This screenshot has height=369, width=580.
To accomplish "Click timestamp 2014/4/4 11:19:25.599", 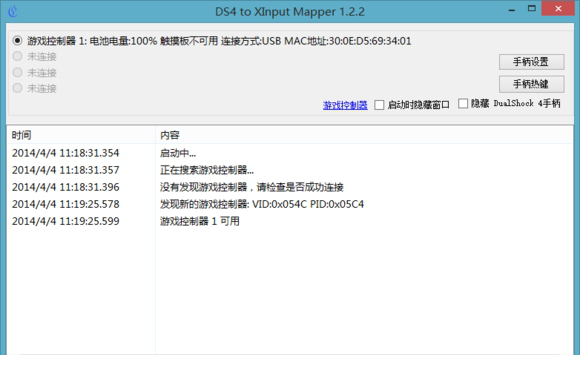I will 65,221.
